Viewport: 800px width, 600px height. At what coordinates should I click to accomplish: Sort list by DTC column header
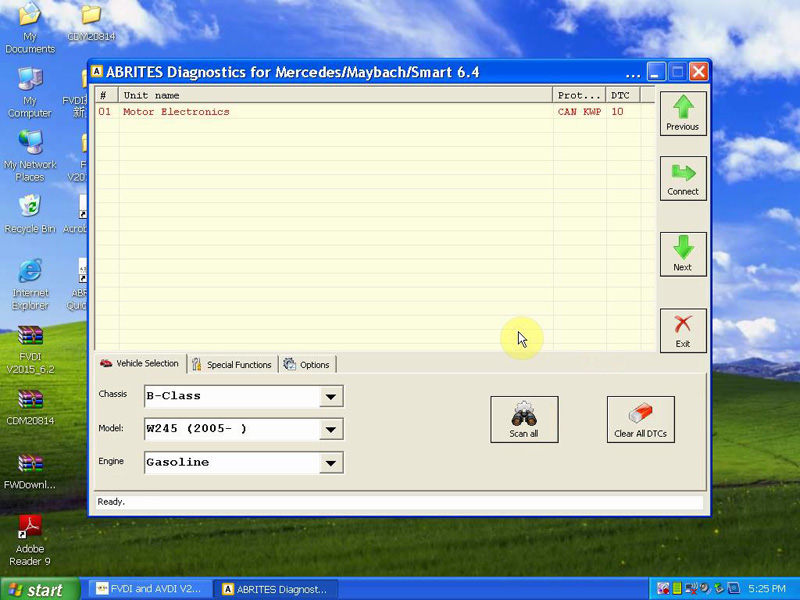pos(619,95)
